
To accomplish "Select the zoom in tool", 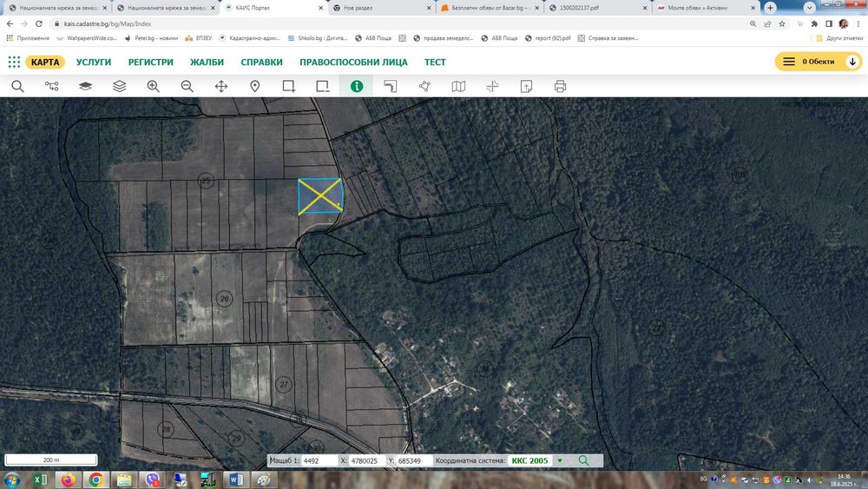I will tap(154, 86).
